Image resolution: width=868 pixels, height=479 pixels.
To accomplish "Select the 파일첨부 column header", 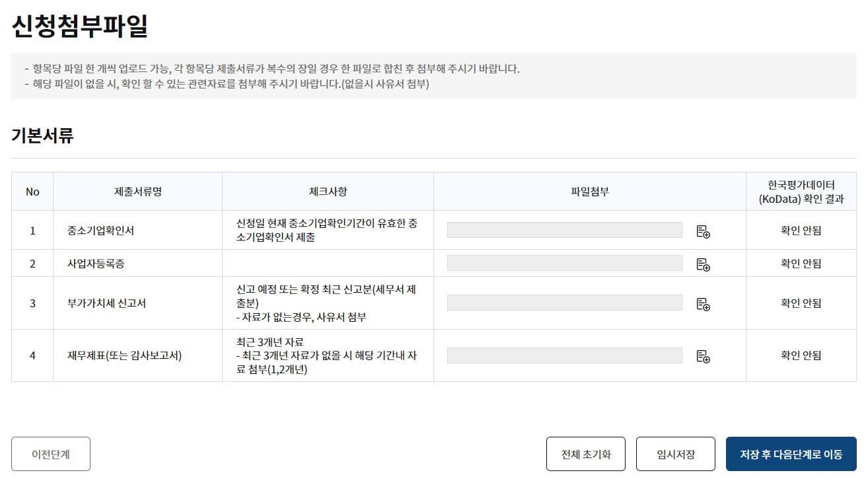I will pyautogui.click(x=590, y=192).
